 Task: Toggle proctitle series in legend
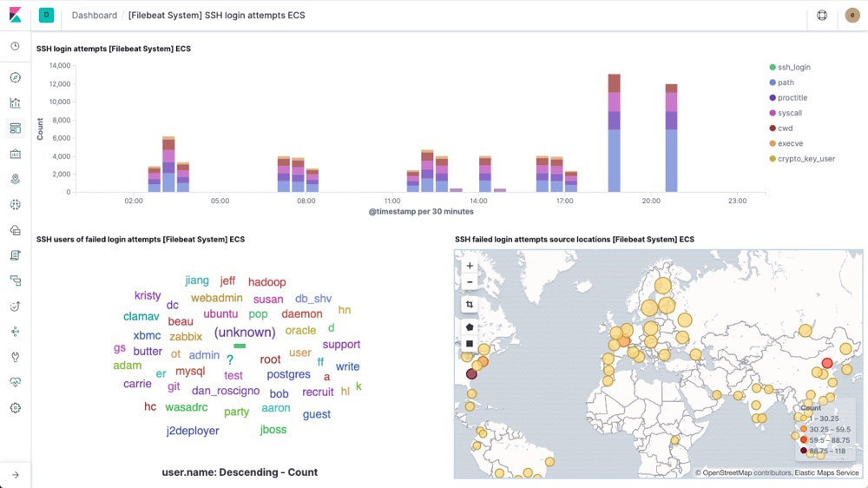pyautogui.click(x=788, y=97)
